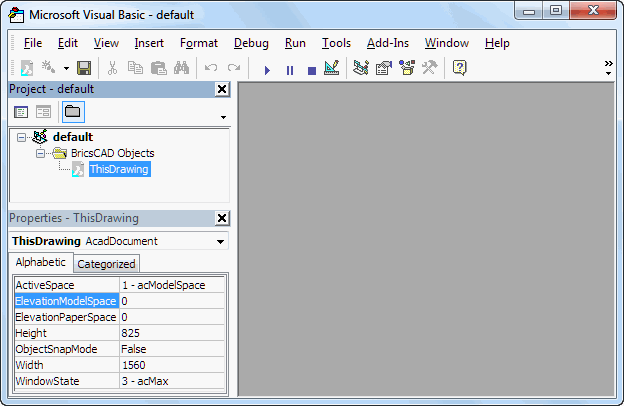
Task: Open the Insert menu
Action: (x=149, y=43)
